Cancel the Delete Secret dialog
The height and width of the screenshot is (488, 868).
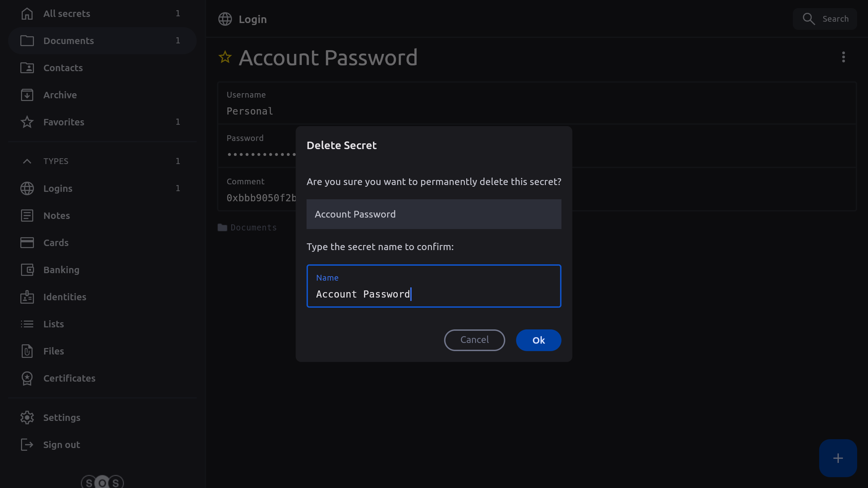click(x=474, y=340)
